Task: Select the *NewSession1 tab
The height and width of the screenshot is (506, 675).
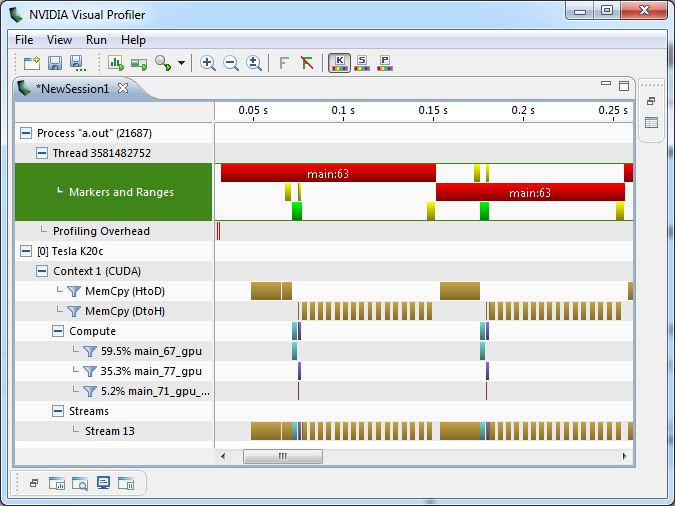Action: click(72, 89)
